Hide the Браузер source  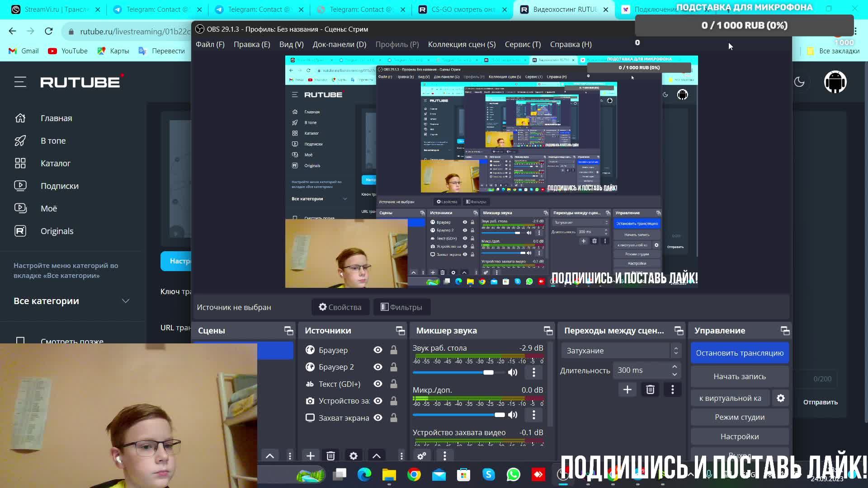[378, 350]
